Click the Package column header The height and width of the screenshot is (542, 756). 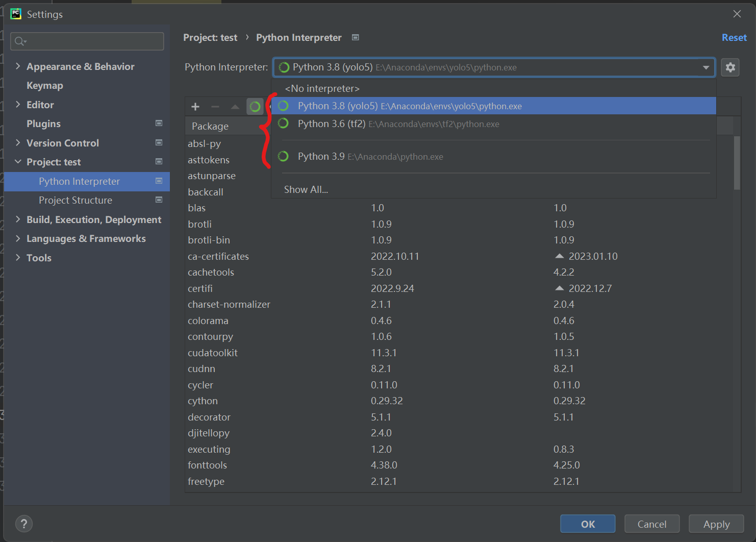[x=210, y=126]
